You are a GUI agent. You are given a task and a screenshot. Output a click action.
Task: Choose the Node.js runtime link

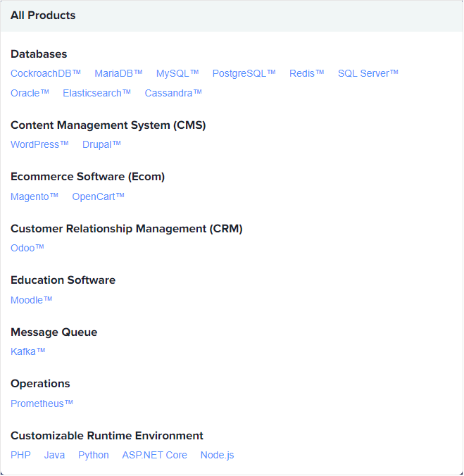217,455
